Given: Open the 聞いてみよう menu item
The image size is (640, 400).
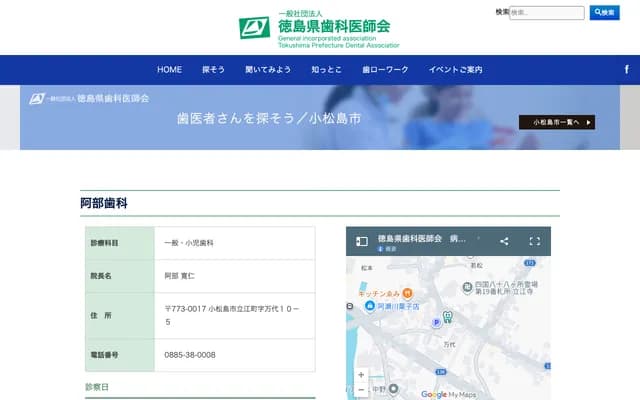Looking at the screenshot, I should [x=268, y=70].
